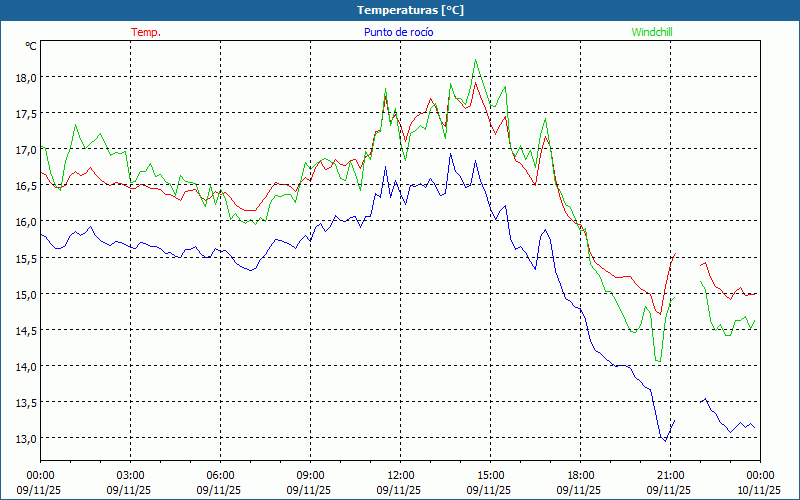
Task: Select the 03:00 time axis label
Action: (130, 475)
